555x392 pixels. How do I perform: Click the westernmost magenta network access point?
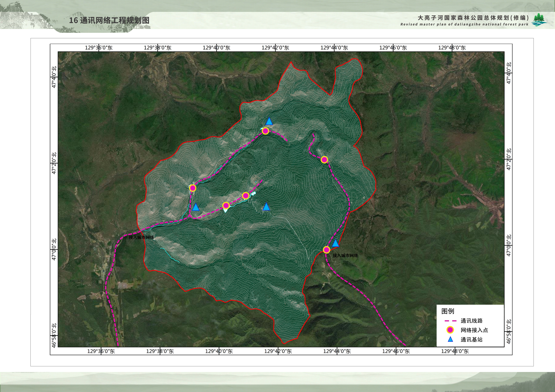click(192, 188)
